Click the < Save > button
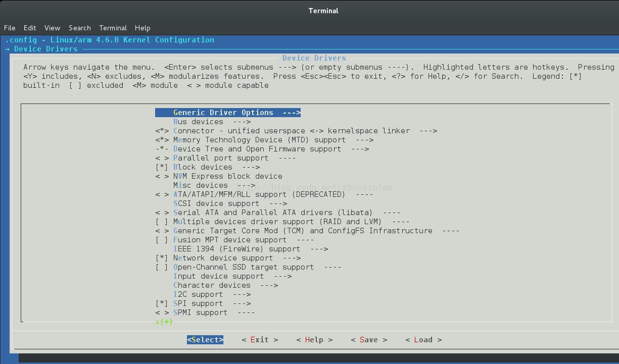 coord(369,340)
